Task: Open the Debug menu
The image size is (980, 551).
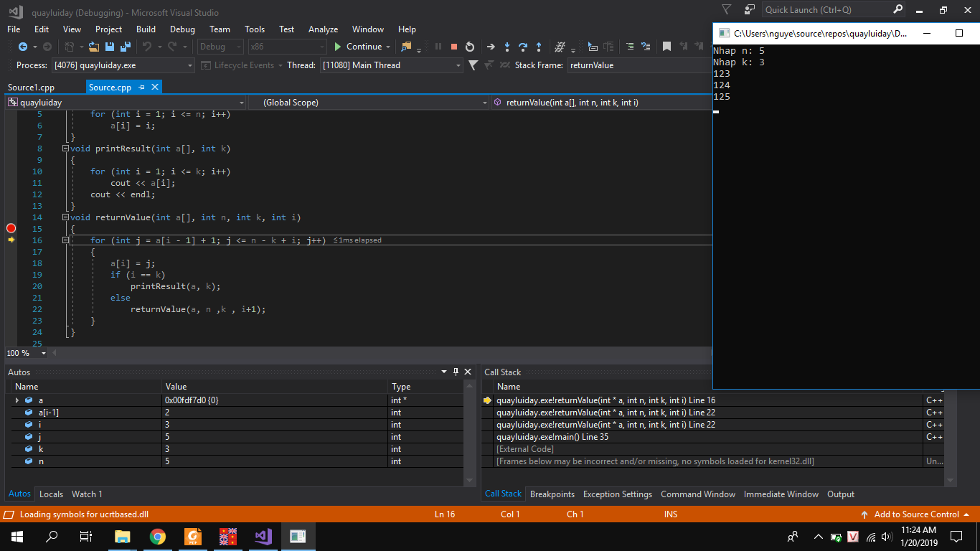Action: (x=182, y=29)
